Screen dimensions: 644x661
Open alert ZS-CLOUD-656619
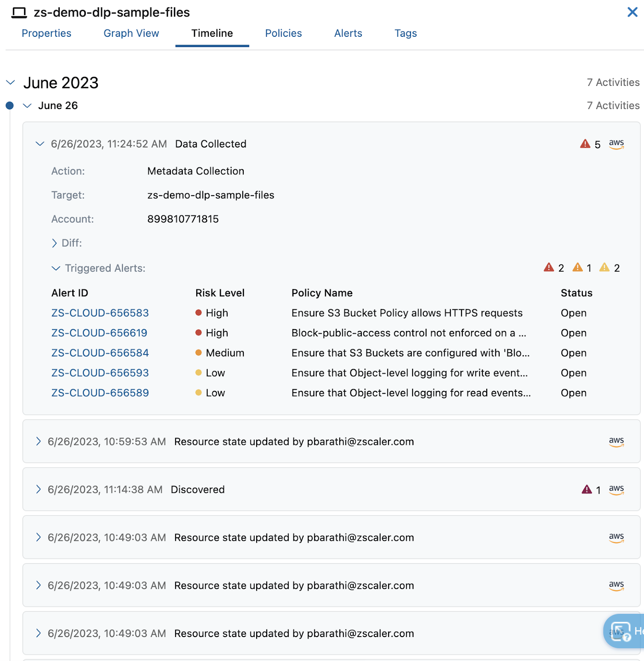coord(99,333)
